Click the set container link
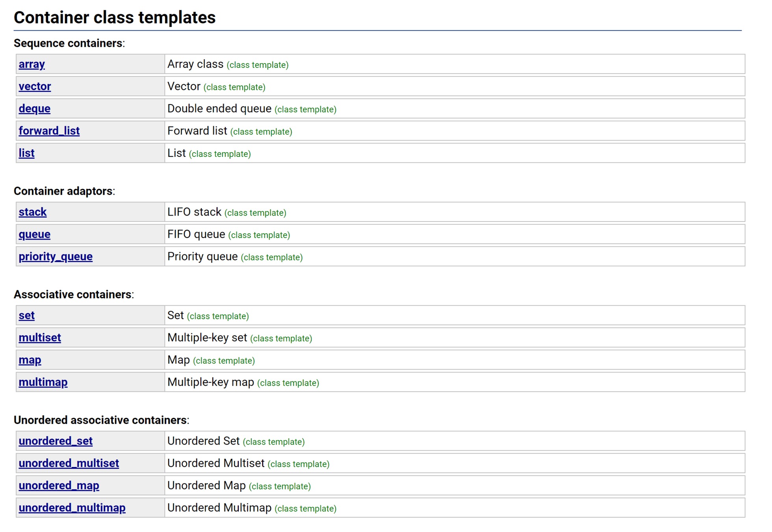Screen dimensions: 772x532 point(26,316)
